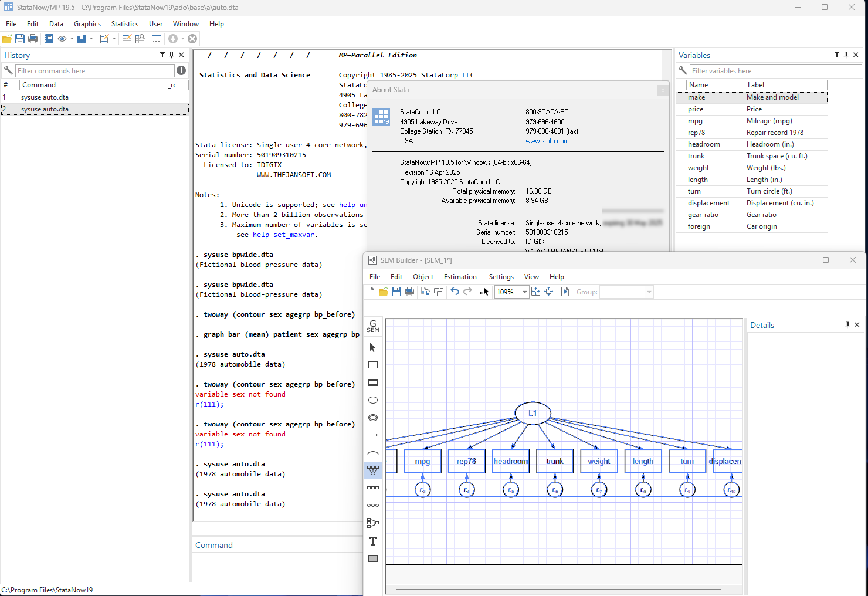Click 'help set_maxvar' link in Results
The image size is (868, 596).
click(284, 235)
